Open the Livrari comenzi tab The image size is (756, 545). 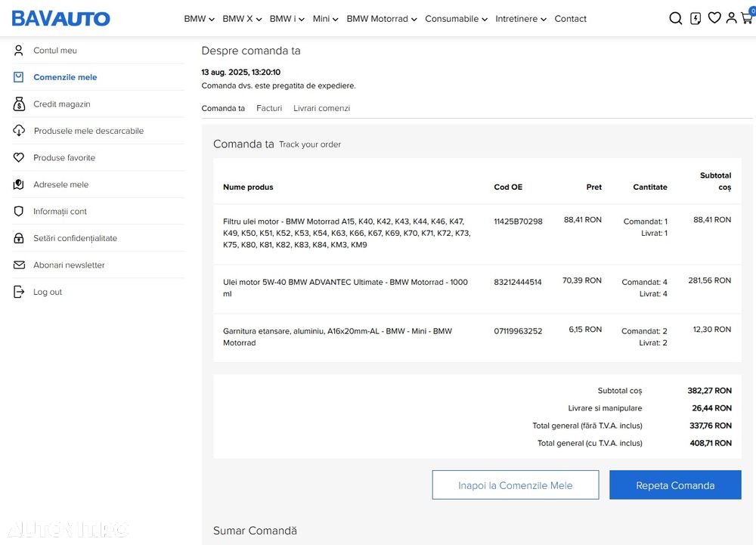(321, 108)
